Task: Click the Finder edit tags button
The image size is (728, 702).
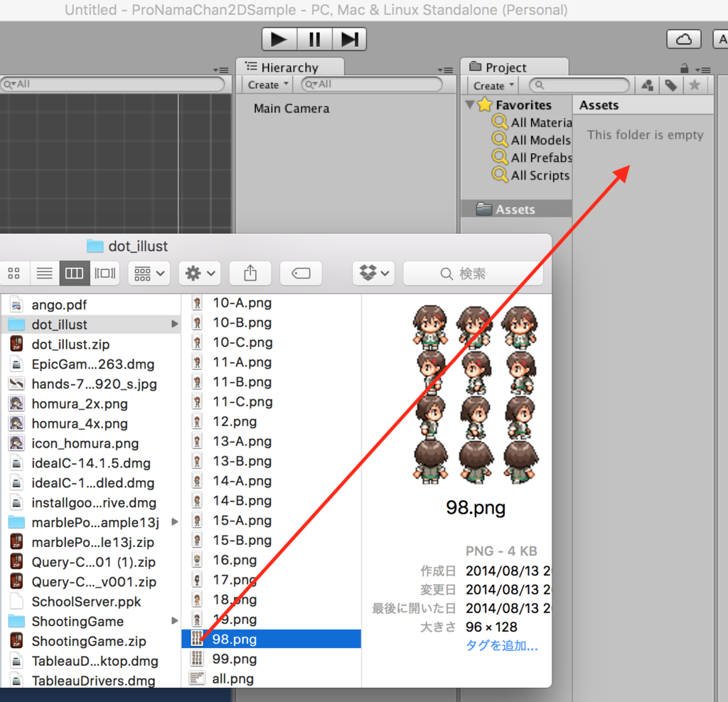Action: tap(301, 274)
